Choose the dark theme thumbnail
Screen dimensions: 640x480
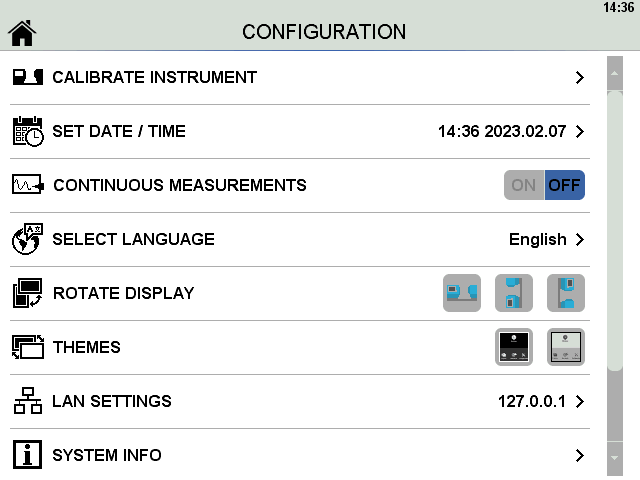click(514, 347)
